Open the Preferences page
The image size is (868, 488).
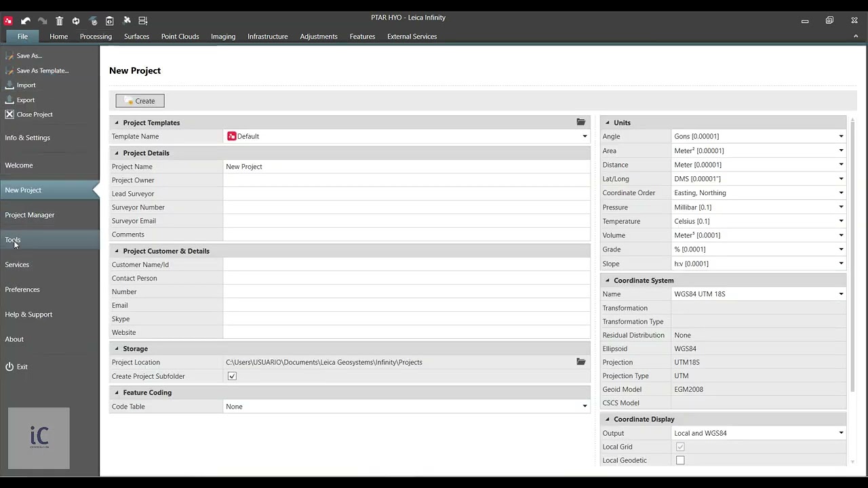(22, 289)
